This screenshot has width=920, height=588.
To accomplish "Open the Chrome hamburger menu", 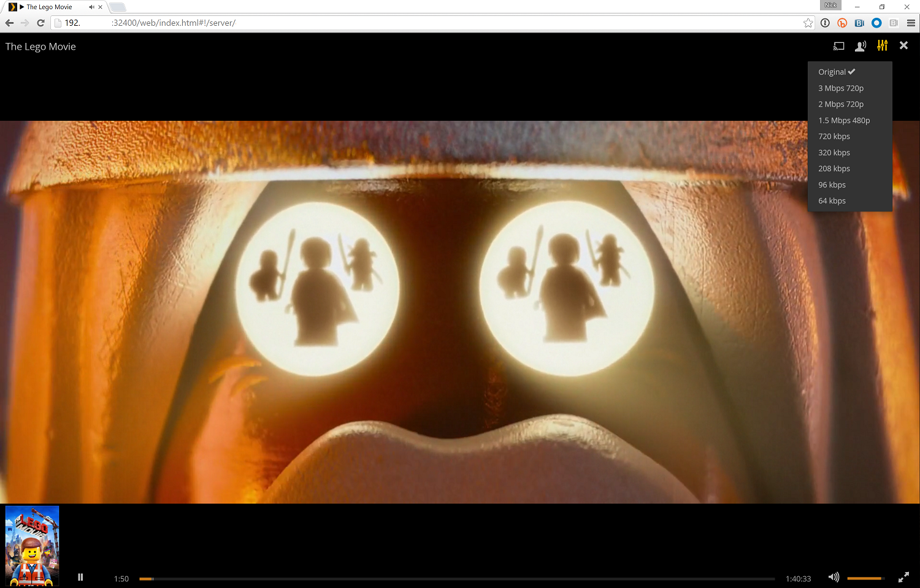I will [911, 23].
